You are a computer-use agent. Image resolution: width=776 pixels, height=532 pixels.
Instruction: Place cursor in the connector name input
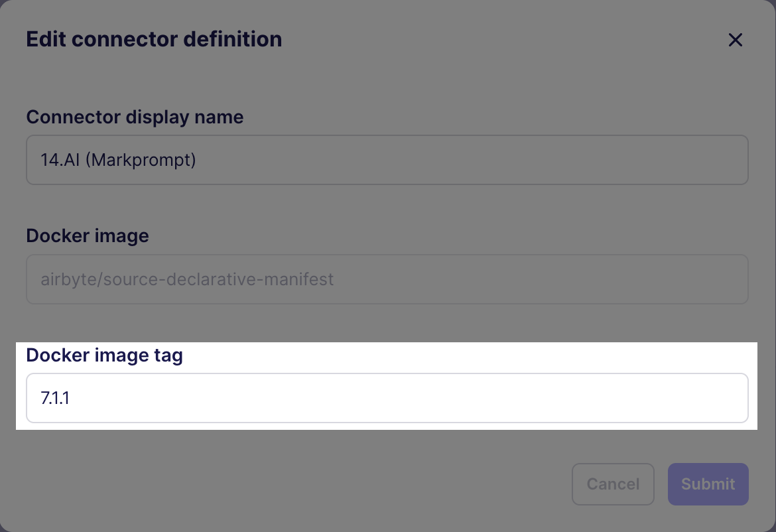[387, 160]
